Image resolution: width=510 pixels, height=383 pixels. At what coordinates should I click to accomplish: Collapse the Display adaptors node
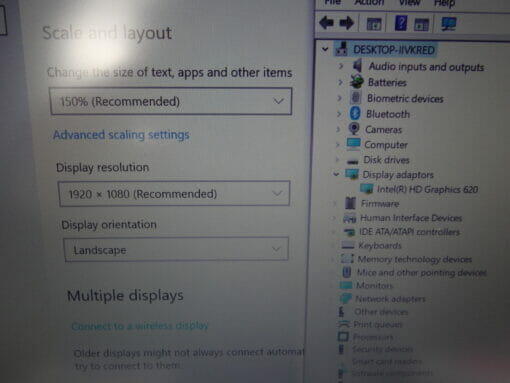336,174
